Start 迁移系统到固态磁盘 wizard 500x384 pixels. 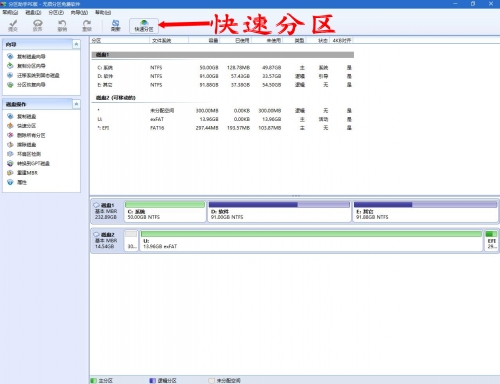(x=33, y=75)
